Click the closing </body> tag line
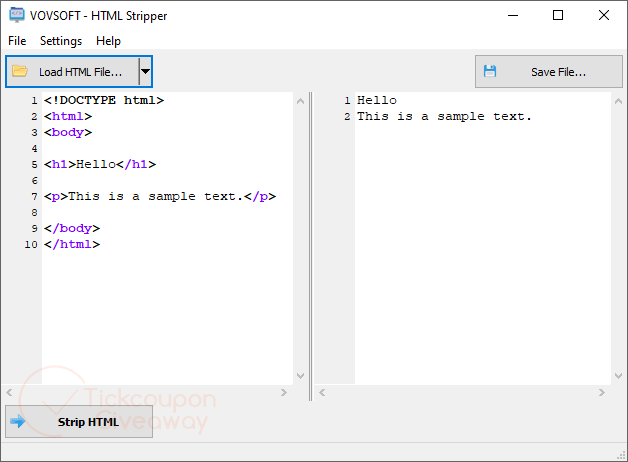 coord(72,228)
